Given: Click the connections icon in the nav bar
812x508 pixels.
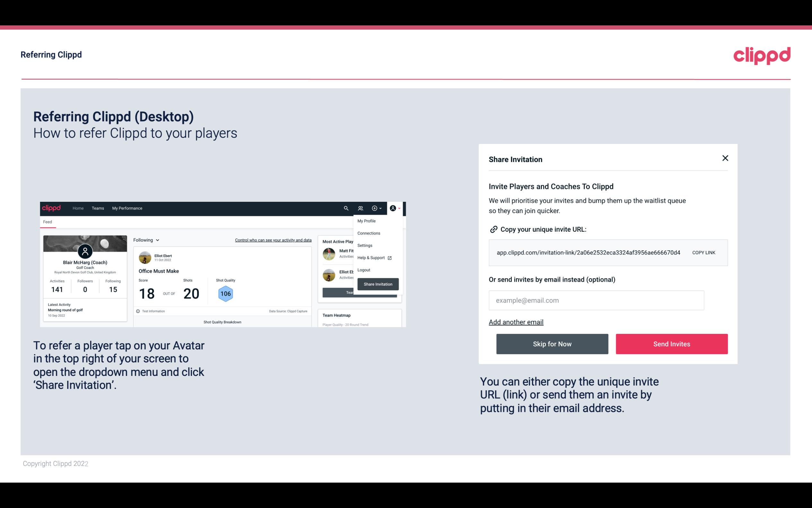Looking at the screenshot, I should tap(360, 208).
